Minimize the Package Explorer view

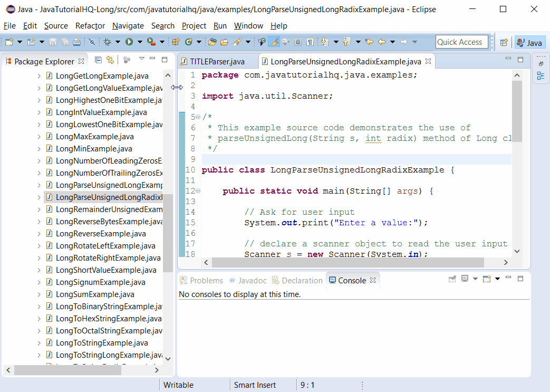(x=152, y=59)
